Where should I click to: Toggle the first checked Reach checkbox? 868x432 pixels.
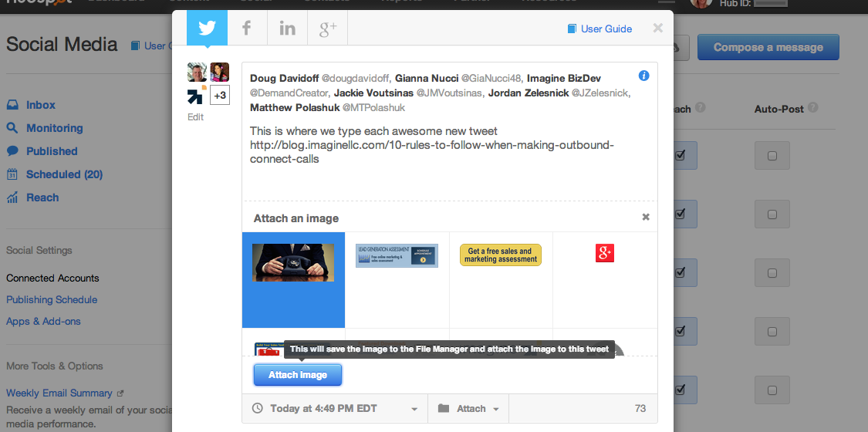pos(681,155)
